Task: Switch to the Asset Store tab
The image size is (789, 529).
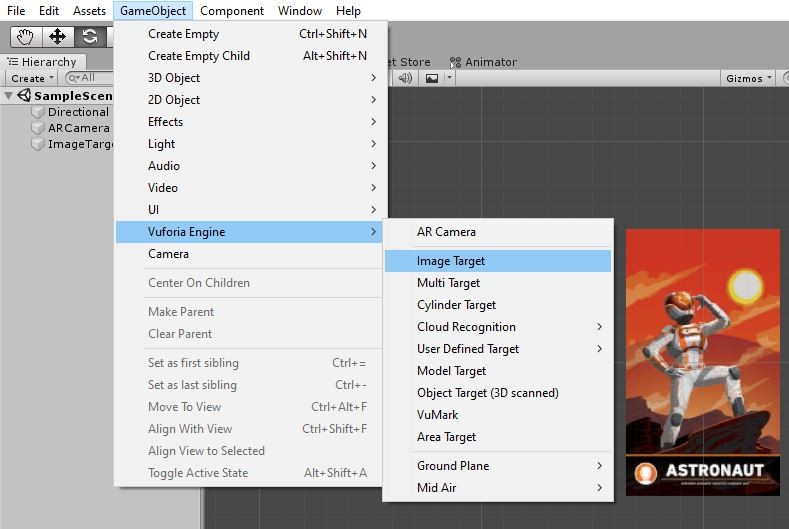Action: click(409, 62)
